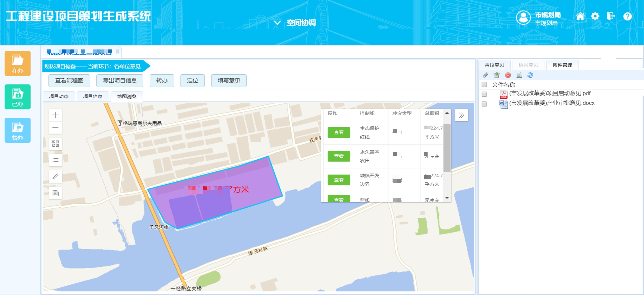Open the 督办 sidebar icon

(x=17, y=131)
